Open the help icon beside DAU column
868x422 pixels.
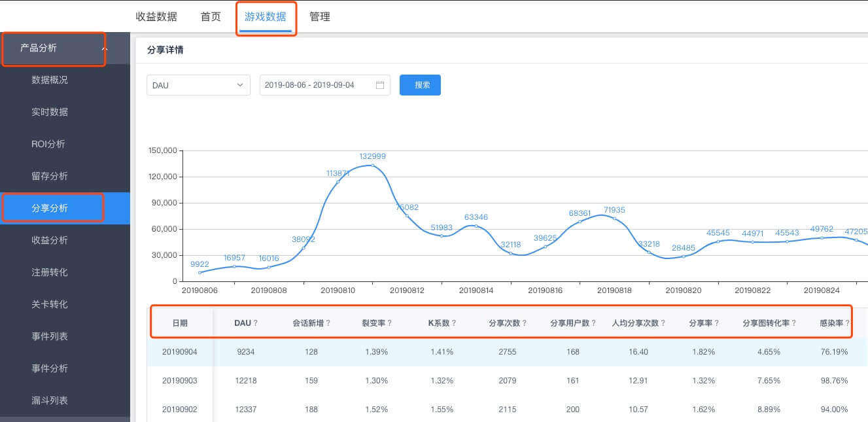pos(256,323)
